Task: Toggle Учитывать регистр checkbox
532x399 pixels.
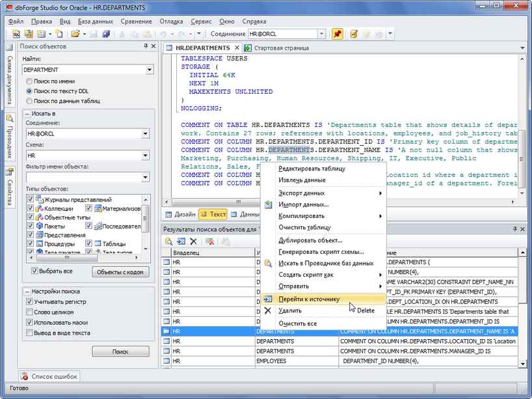Action: coord(29,301)
